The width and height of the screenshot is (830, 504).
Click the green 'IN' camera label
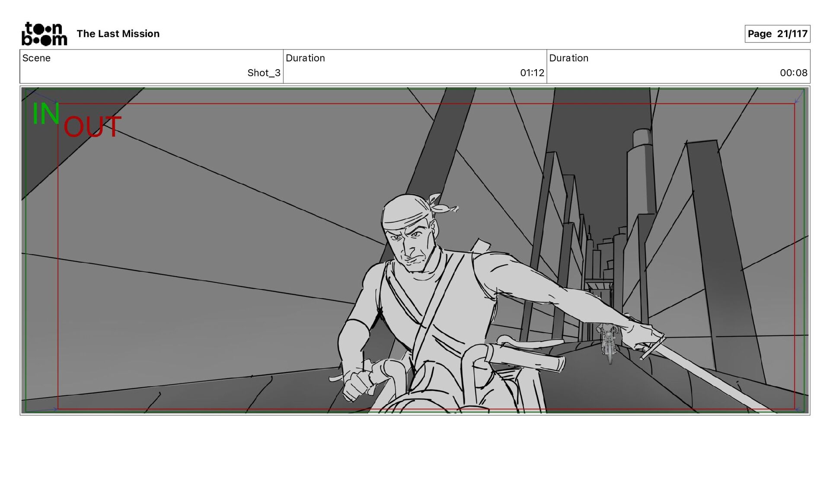(x=46, y=114)
